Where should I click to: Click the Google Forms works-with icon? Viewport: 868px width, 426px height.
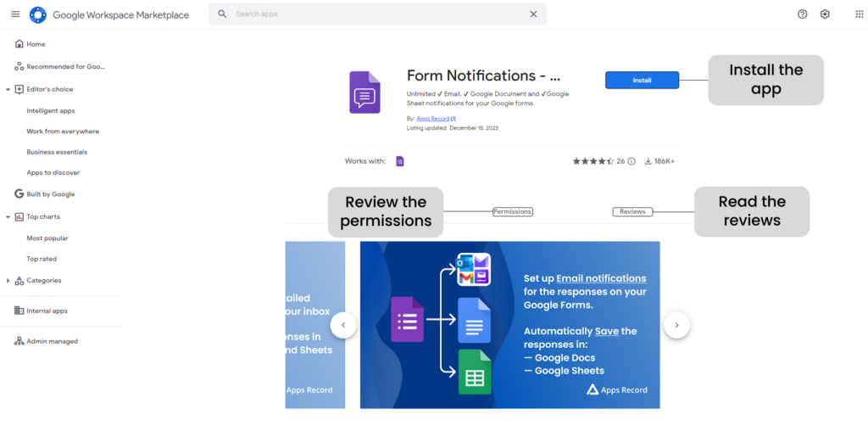click(x=400, y=161)
